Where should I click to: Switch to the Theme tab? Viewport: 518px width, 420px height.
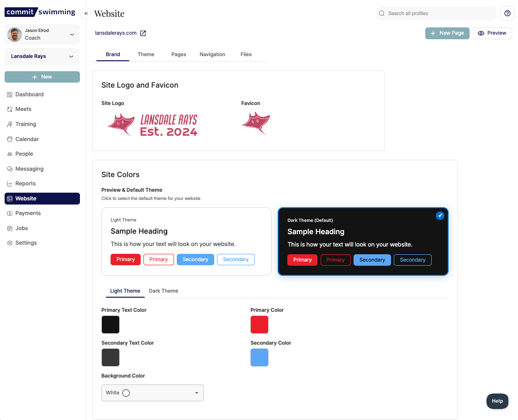(146, 54)
